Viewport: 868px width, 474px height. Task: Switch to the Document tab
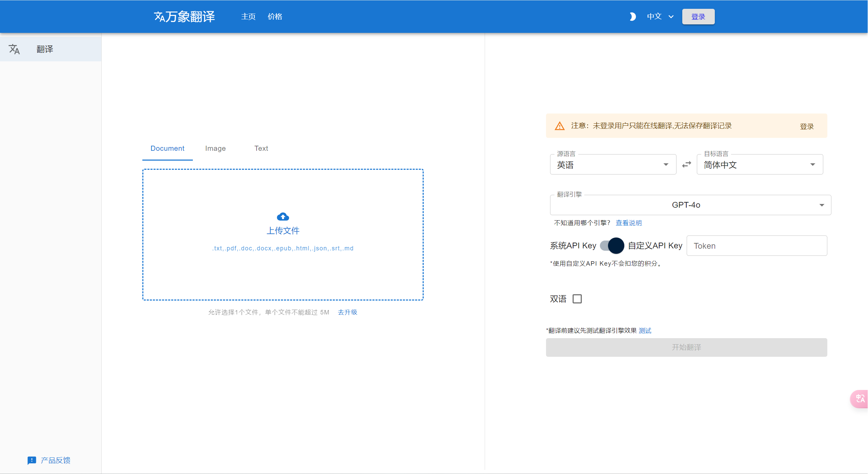(167, 148)
